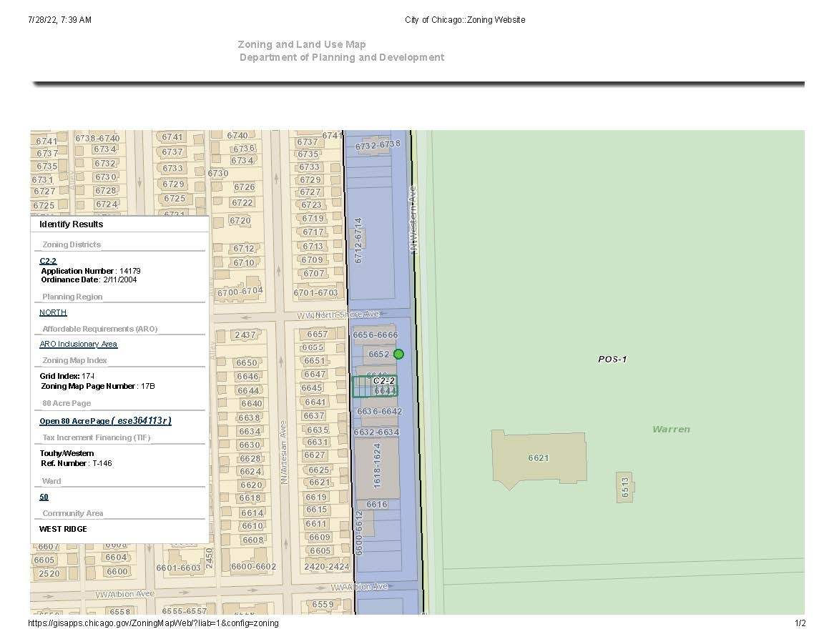The height and width of the screenshot is (644, 834).
Task: Click the POS-1 zoning label
Action: coord(612,360)
